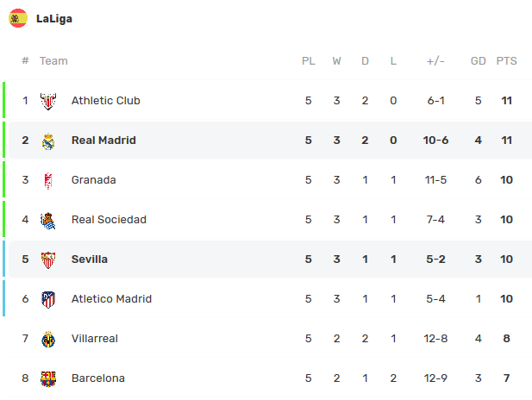532x400 pixels.
Task: Click the Athletic Club crest icon
Action: (x=48, y=101)
